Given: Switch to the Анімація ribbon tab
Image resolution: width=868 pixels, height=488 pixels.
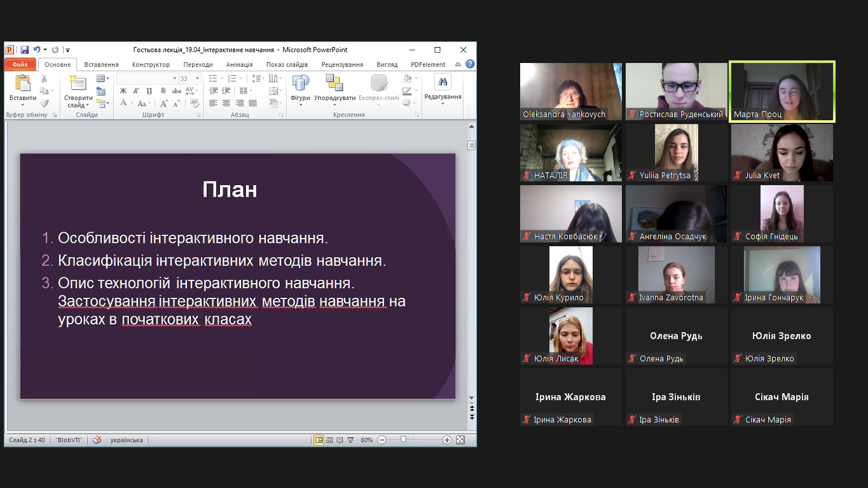Looking at the screenshot, I should click(239, 64).
